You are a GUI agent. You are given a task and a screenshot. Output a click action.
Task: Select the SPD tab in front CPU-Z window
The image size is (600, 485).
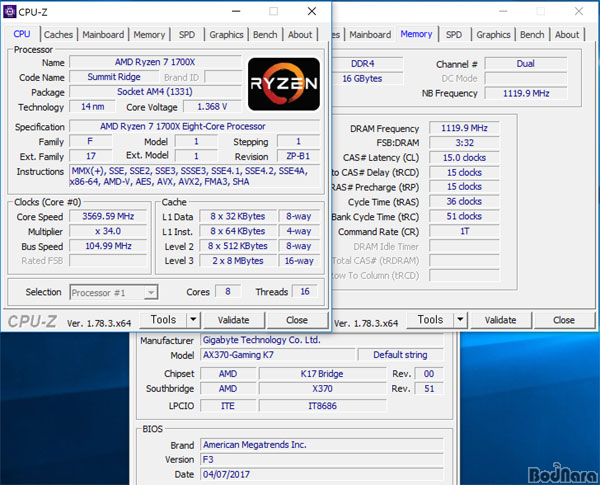pyautogui.click(x=187, y=34)
